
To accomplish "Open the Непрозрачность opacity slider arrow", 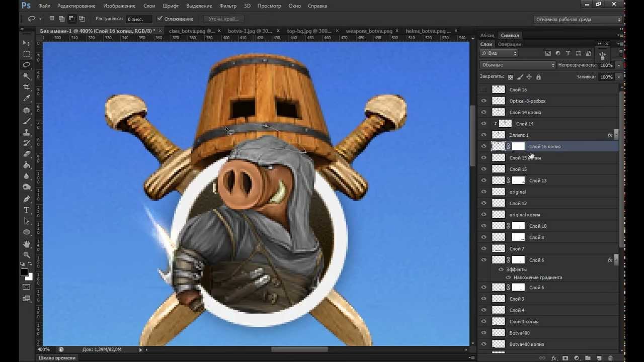I will (x=619, y=65).
